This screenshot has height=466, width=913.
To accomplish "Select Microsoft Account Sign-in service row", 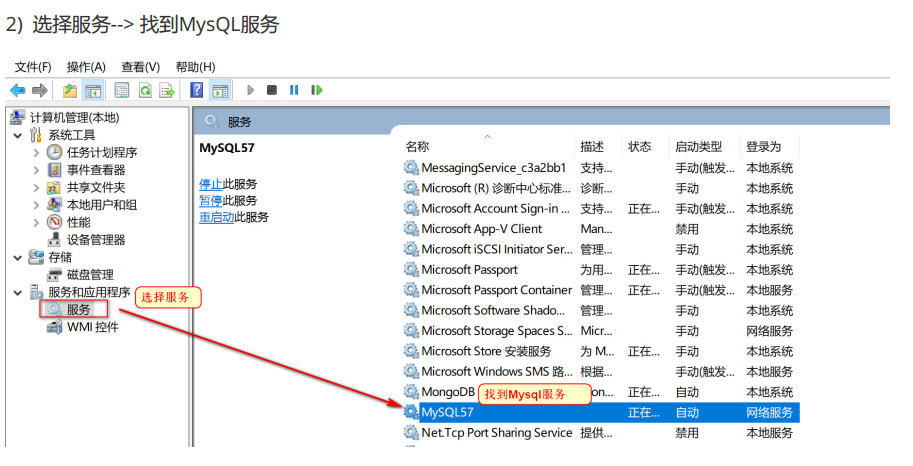I will (x=601, y=209).
